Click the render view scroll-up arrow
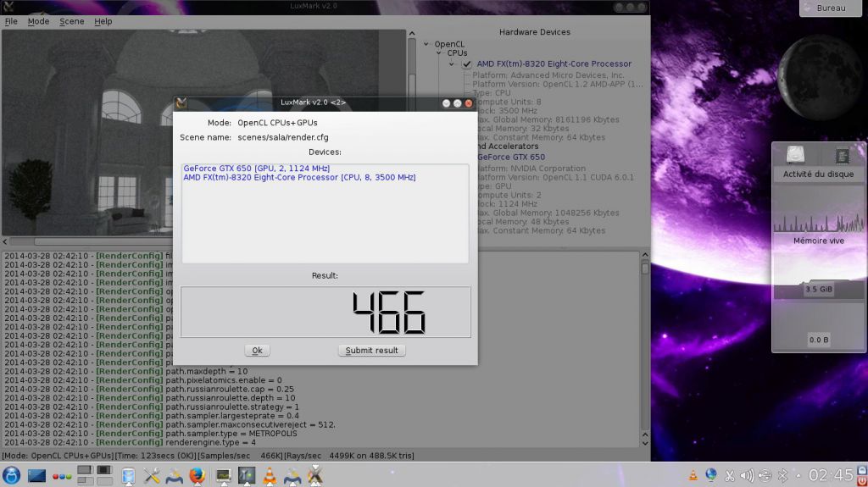The width and height of the screenshot is (868, 487). pyautogui.click(x=412, y=34)
